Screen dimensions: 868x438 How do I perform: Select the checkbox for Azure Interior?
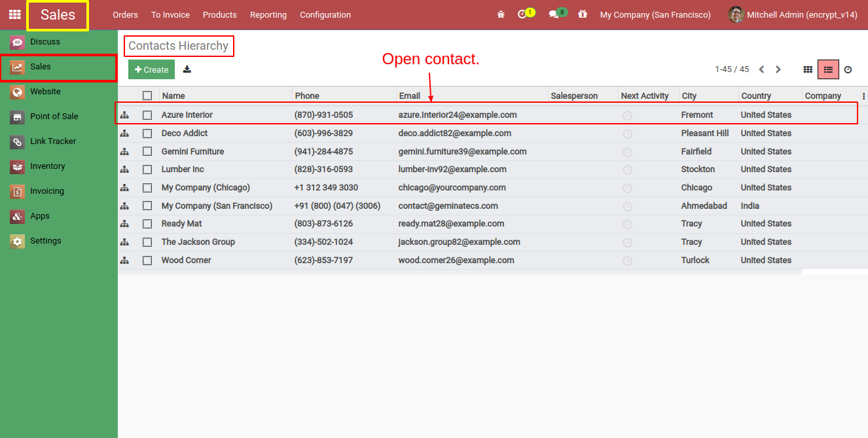(147, 115)
